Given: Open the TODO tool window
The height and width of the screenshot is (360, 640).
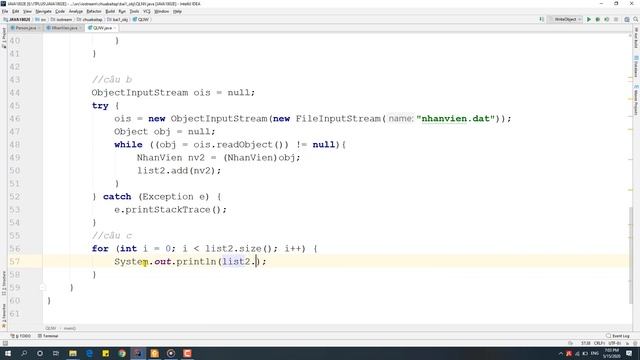Looking at the screenshot, I should click(21, 336).
